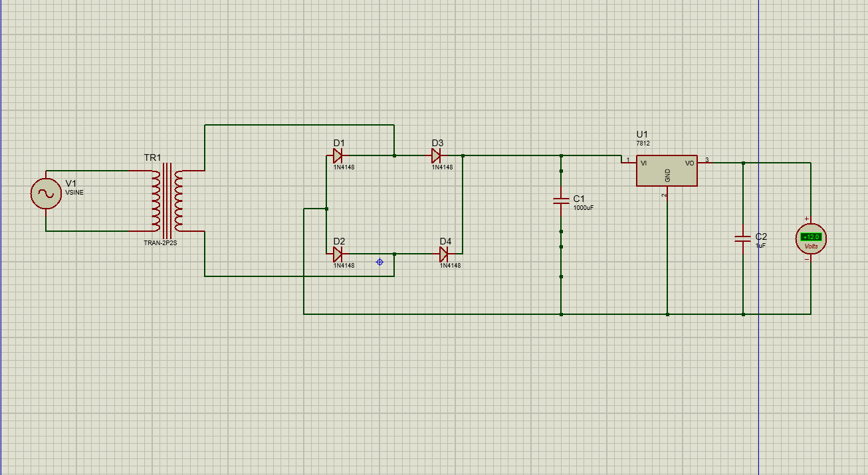Click the Volts label on the voltmeter
The width and height of the screenshot is (868, 475).
click(812, 246)
